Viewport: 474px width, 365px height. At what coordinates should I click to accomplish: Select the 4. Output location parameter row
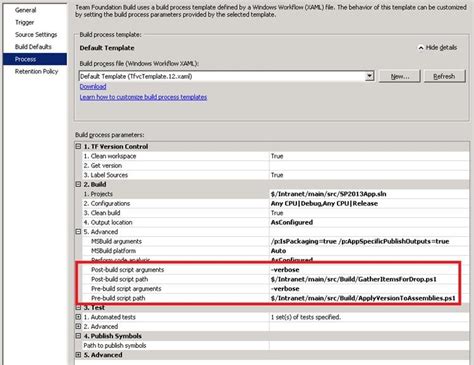coord(275,222)
